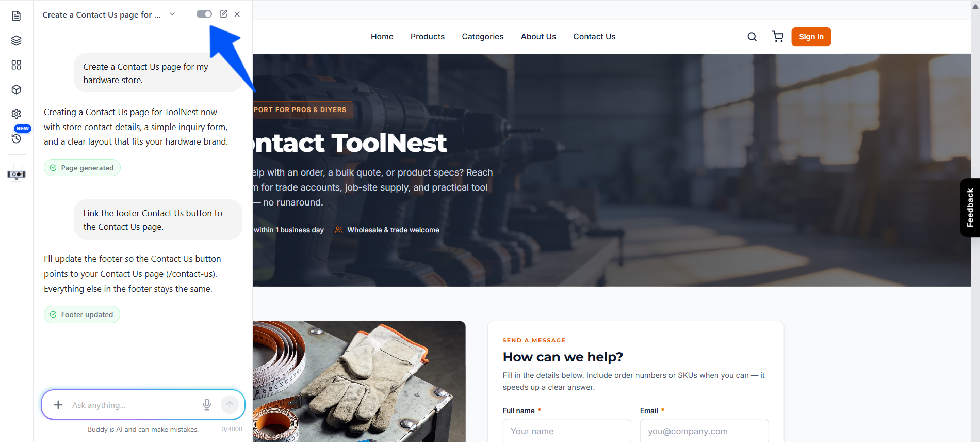Click the '0/4000' character counter

[232, 429]
